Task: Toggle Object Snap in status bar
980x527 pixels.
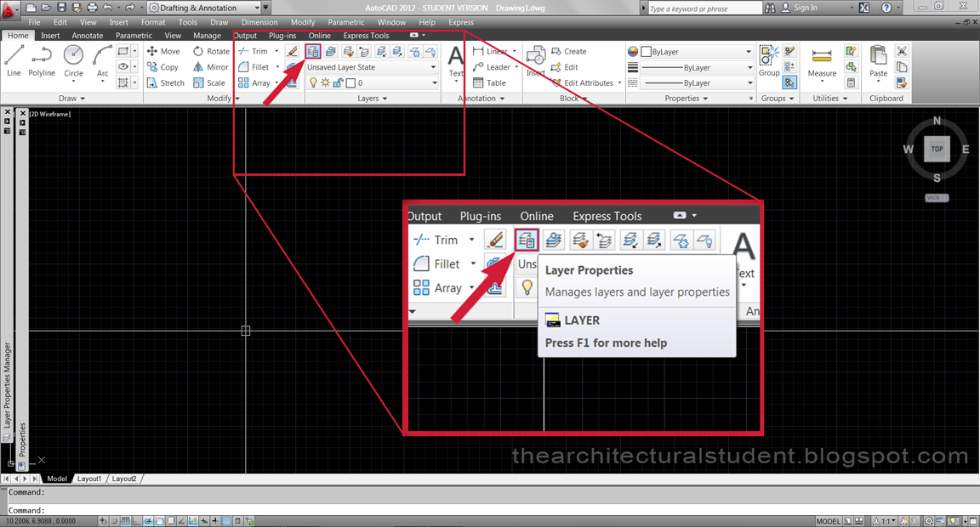Action: (x=159, y=521)
